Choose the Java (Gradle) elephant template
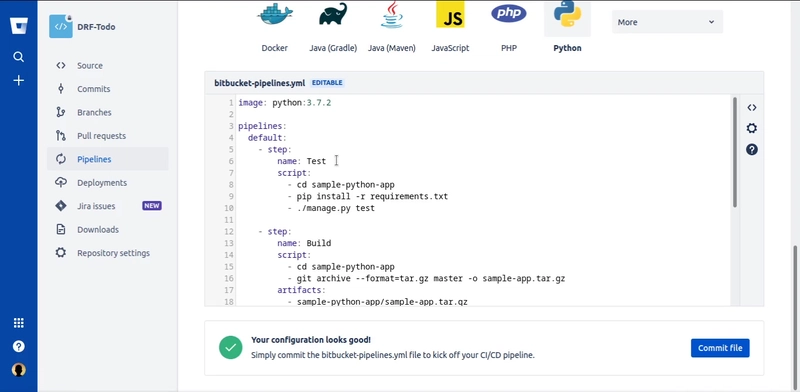This screenshot has height=392, width=800. [333, 14]
